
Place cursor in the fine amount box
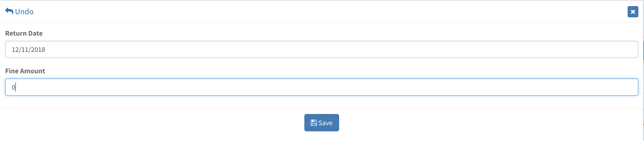(321, 87)
